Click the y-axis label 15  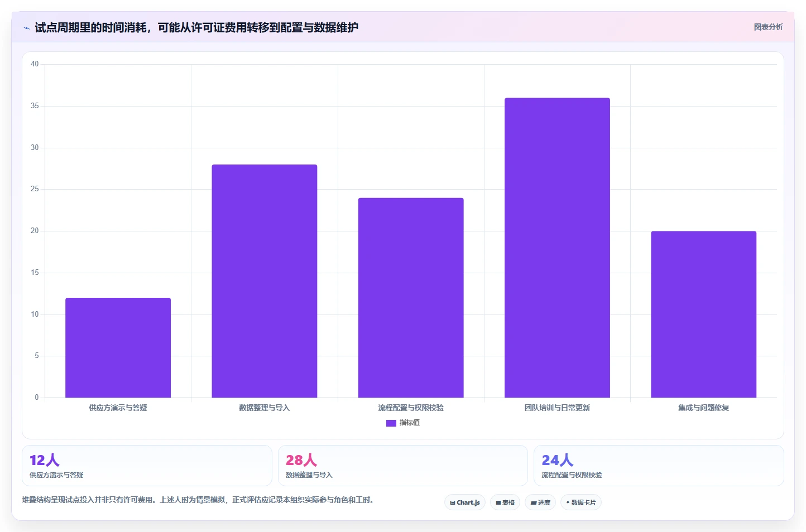pyautogui.click(x=35, y=273)
